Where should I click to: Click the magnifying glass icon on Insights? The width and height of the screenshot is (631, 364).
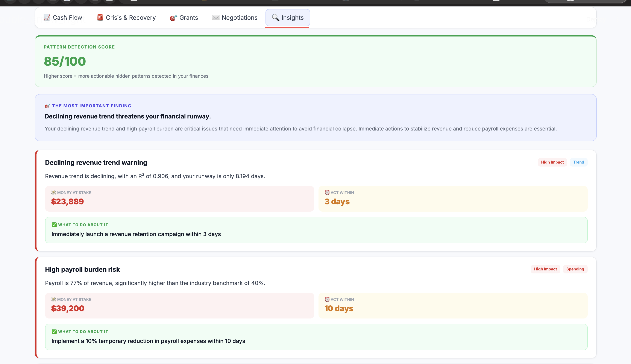[276, 18]
